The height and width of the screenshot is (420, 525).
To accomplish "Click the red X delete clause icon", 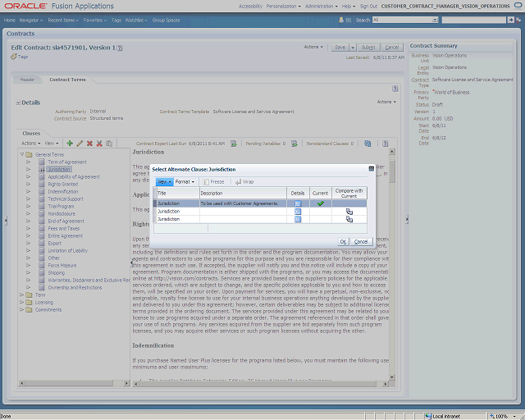I will click(89, 144).
